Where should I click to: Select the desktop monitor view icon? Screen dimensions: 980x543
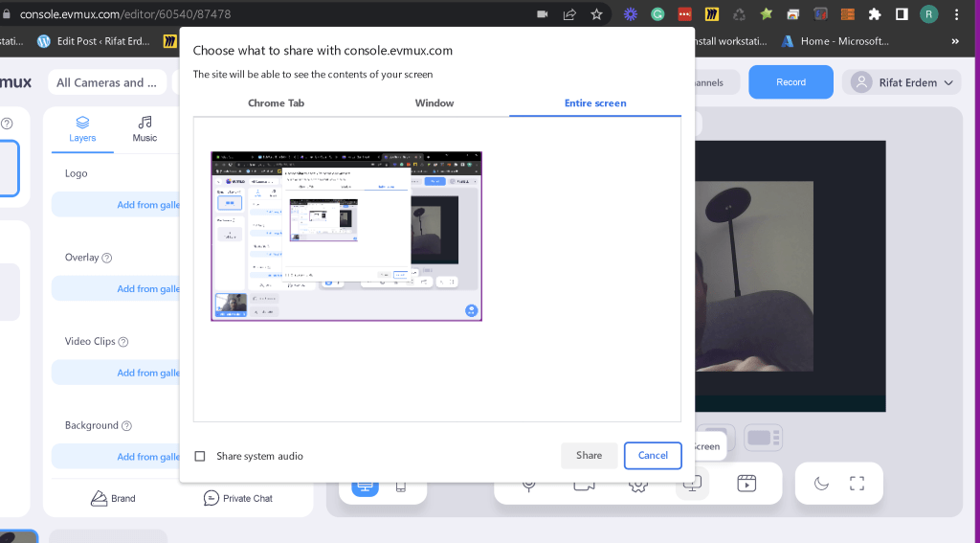pyautogui.click(x=365, y=486)
